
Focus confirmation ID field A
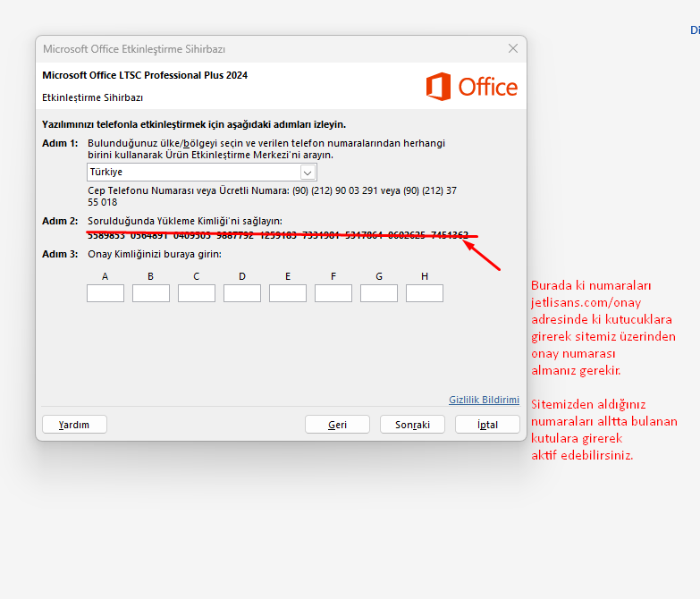pyautogui.click(x=105, y=293)
